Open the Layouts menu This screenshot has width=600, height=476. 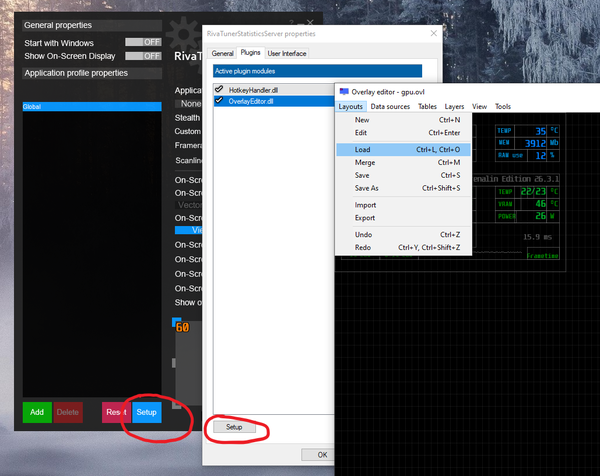(351, 106)
